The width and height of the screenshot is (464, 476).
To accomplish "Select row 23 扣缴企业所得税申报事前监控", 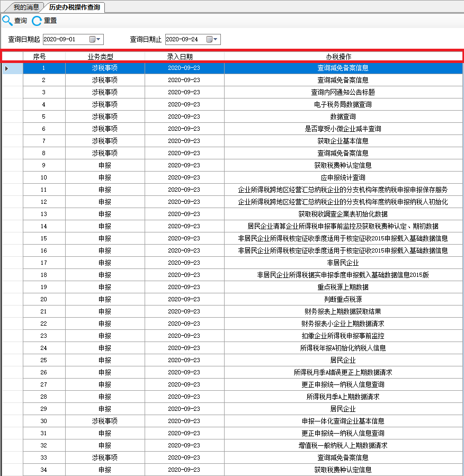I will [343, 336].
